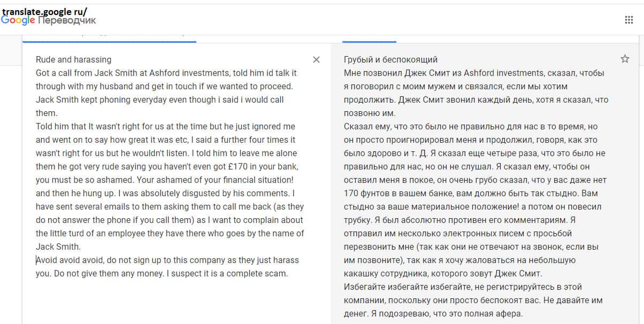Click the translated heading 'Грубый и беспокоящий'
Screen dimensions: 644x324
pyautogui.click(x=391, y=59)
